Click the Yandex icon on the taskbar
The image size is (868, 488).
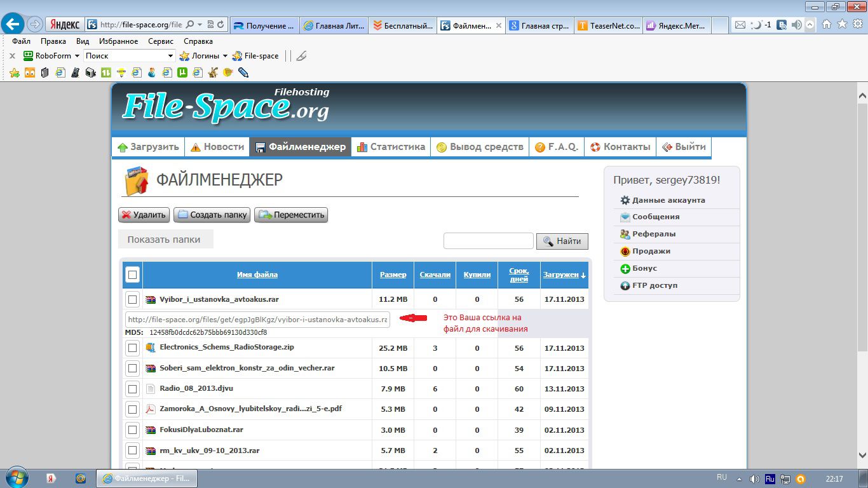[x=51, y=478]
